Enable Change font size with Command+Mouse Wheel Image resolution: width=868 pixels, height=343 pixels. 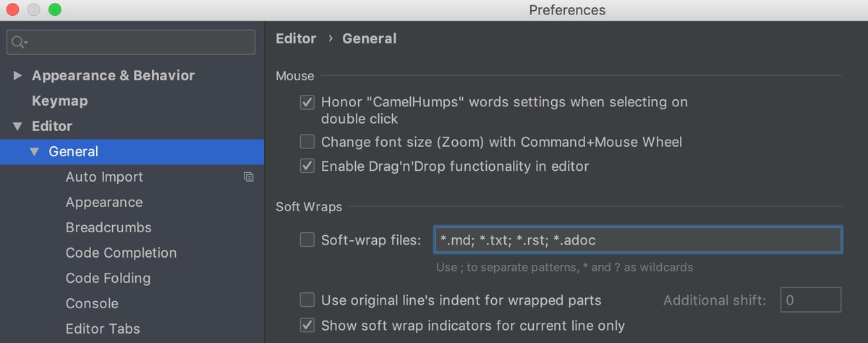click(307, 142)
